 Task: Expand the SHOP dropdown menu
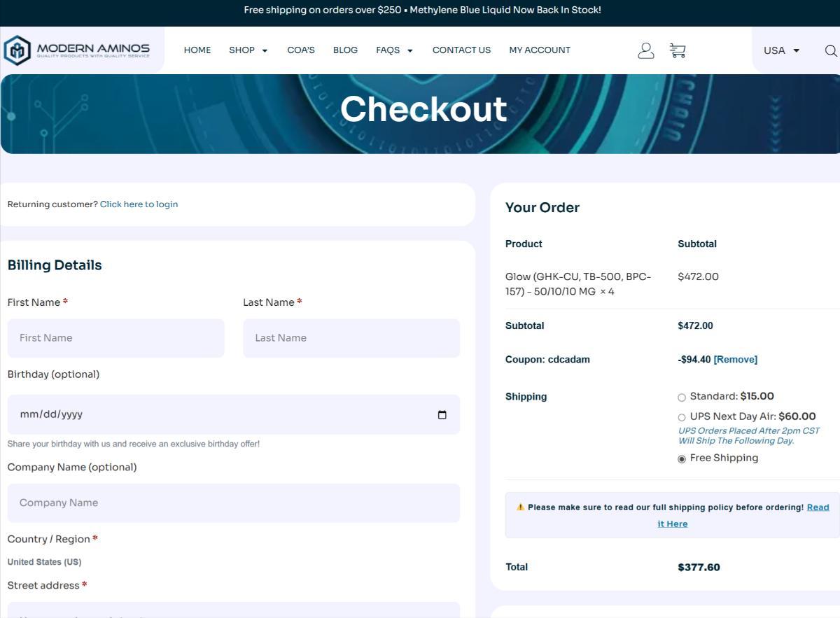[x=248, y=50]
